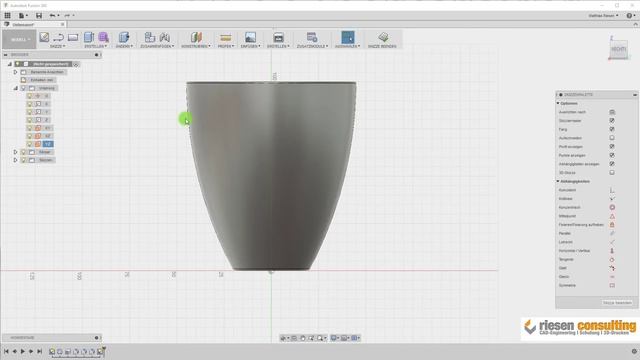Collapse the Optionen section in sketch palette
Viewport: 640px width, 360px height.
[x=558, y=103]
